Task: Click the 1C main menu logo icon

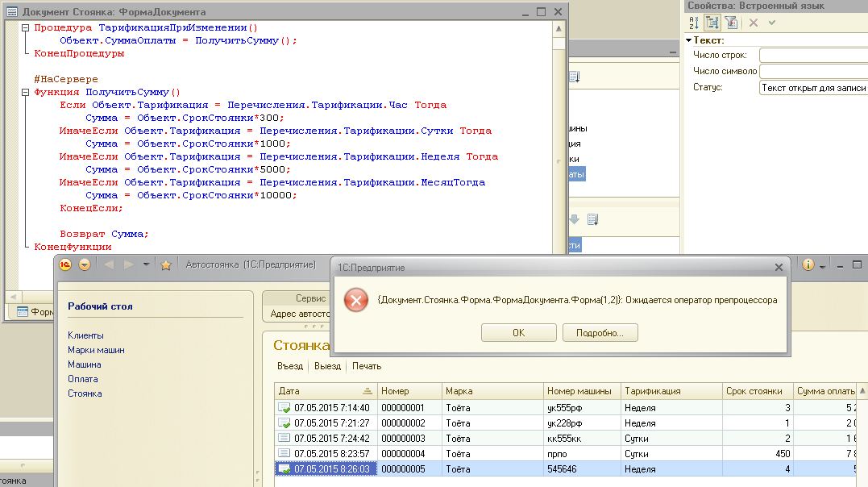Action: point(65,264)
